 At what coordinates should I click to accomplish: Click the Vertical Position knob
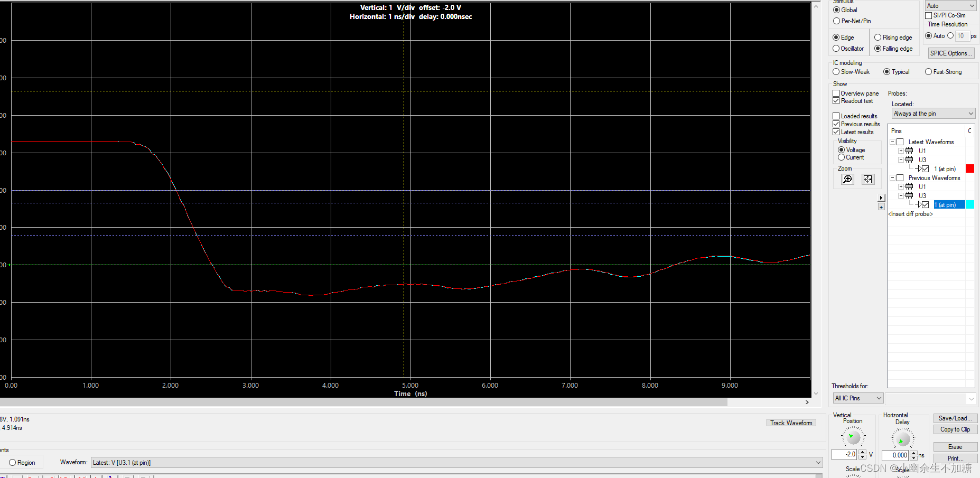[x=853, y=437]
